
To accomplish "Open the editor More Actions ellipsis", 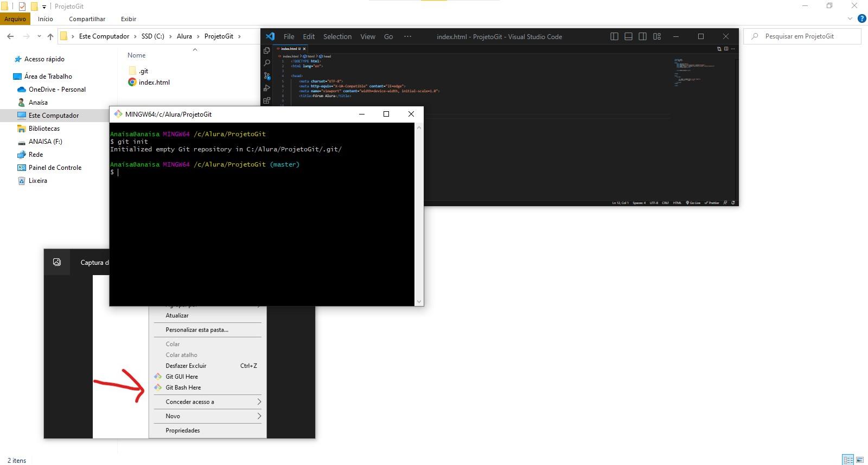I will [x=733, y=49].
